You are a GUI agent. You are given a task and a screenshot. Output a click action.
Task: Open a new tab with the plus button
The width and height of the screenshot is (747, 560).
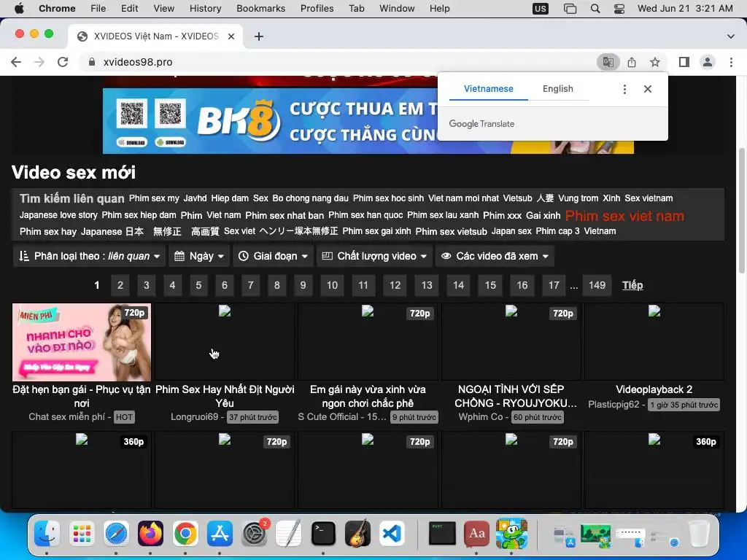[x=259, y=36]
